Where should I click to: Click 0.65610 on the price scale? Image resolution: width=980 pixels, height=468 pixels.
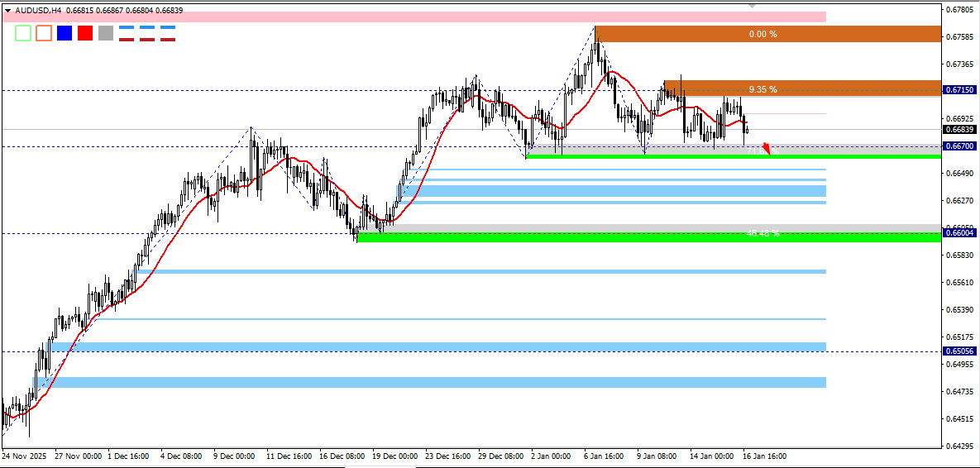(x=960, y=283)
